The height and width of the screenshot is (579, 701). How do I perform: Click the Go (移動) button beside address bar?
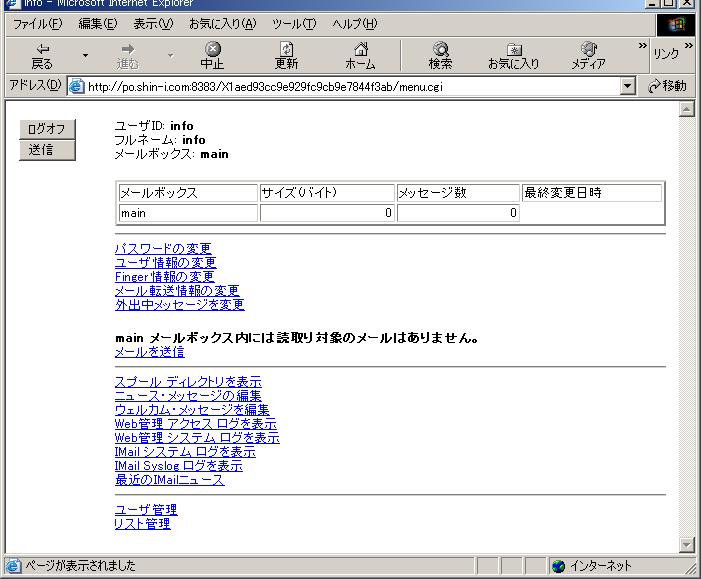tap(667, 86)
